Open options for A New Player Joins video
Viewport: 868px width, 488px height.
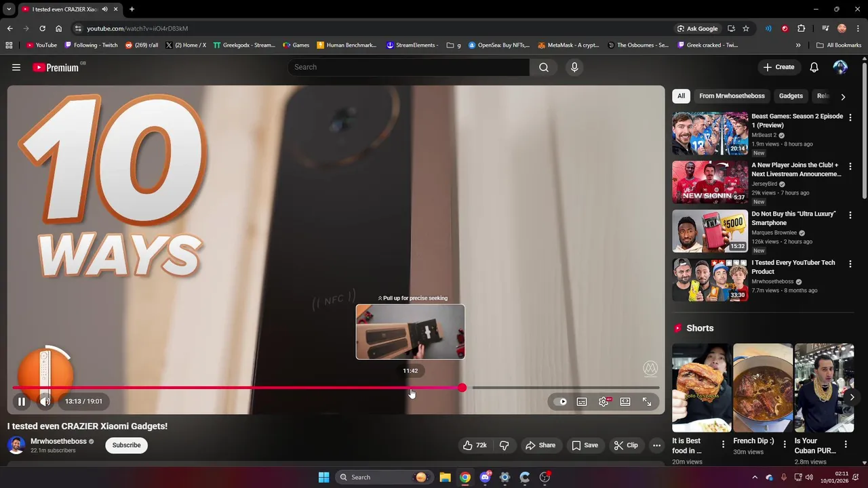tap(850, 166)
